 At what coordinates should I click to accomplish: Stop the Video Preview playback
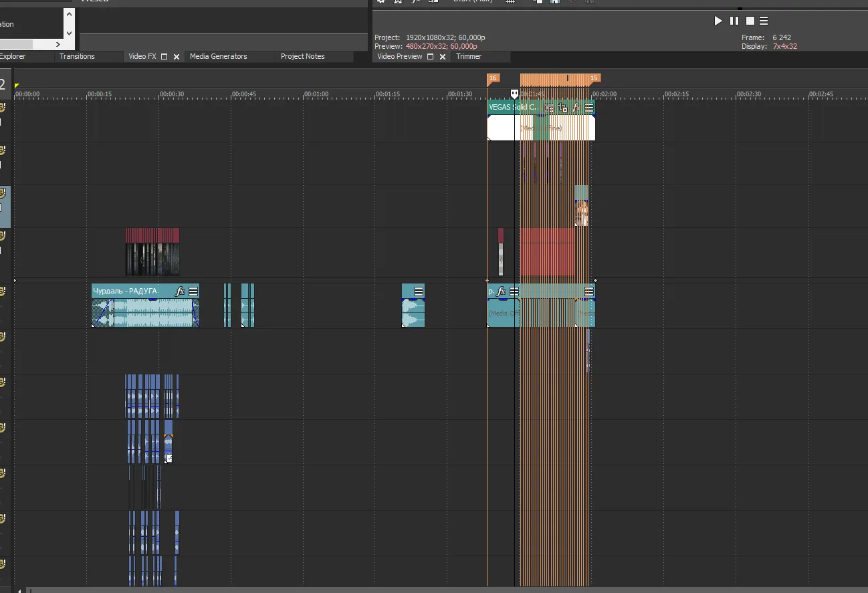point(750,21)
